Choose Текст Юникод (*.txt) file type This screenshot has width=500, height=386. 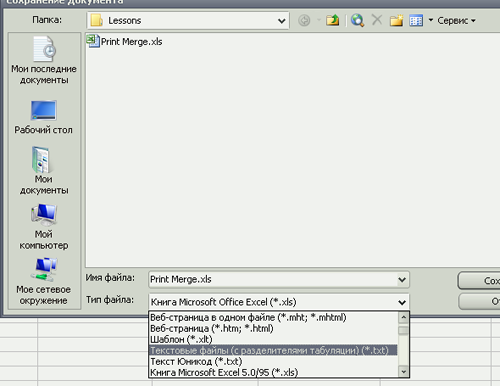[273, 361]
